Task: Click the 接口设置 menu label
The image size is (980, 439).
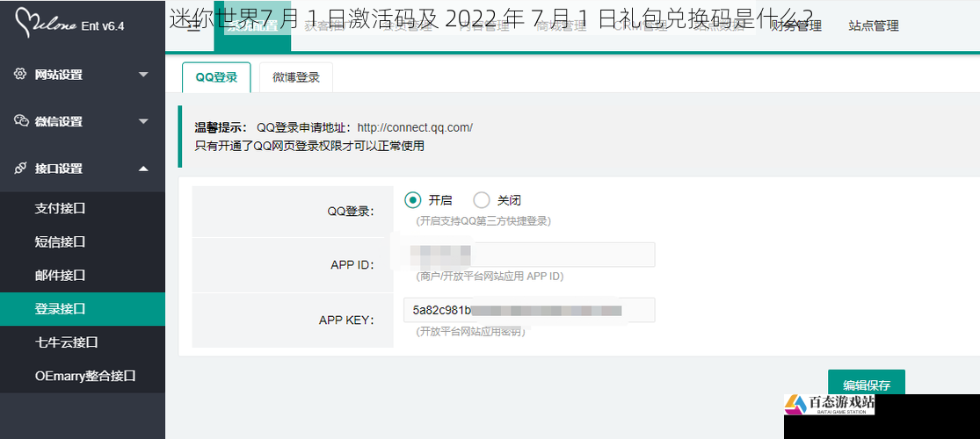Action: (58, 168)
